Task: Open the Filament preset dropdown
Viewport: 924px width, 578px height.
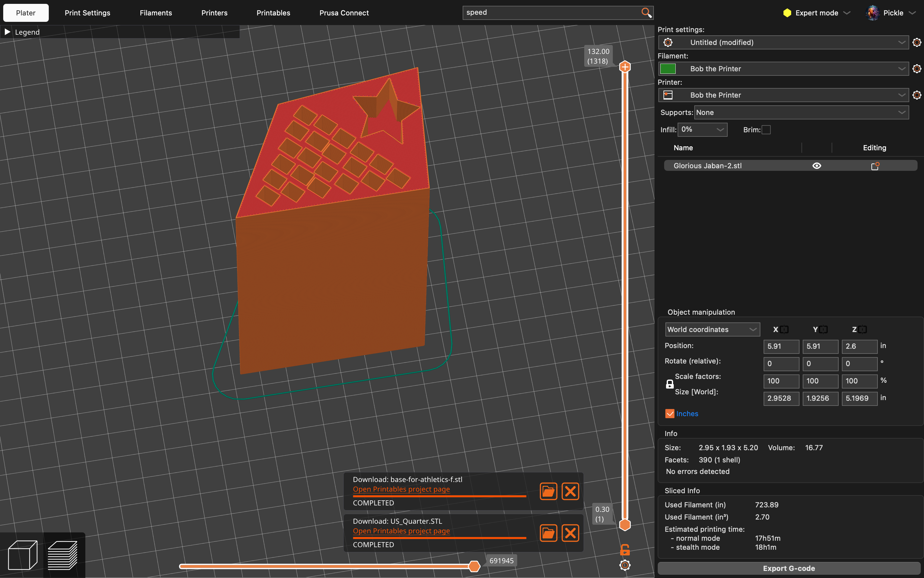Action: (x=783, y=69)
